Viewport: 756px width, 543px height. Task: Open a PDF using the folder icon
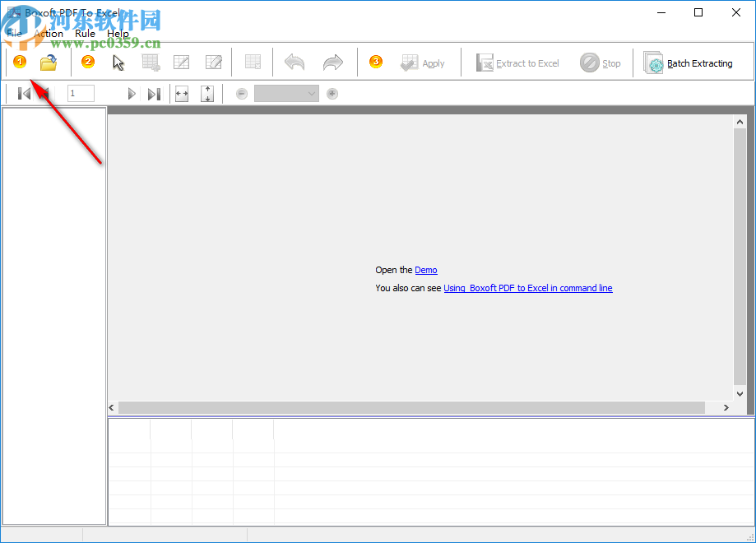[48, 62]
